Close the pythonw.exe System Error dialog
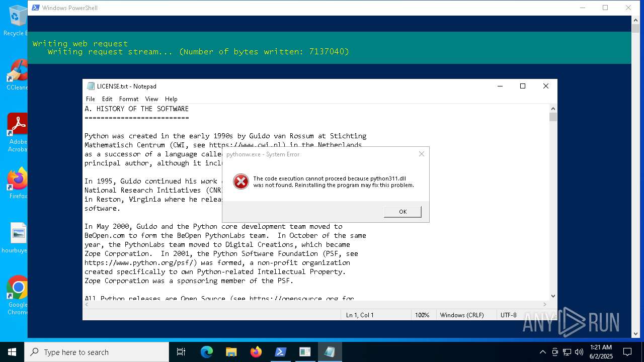The width and height of the screenshot is (644, 362). pyautogui.click(x=422, y=154)
